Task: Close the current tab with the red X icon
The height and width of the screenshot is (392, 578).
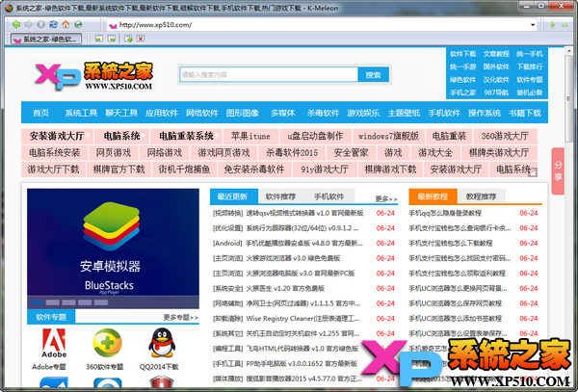Action: pyautogui.click(x=141, y=39)
